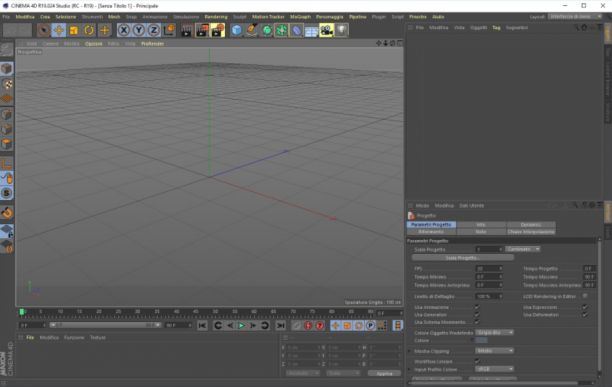Image resolution: width=612 pixels, height=387 pixels.
Task: Open the Centimetri units dropdown
Action: pos(523,249)
